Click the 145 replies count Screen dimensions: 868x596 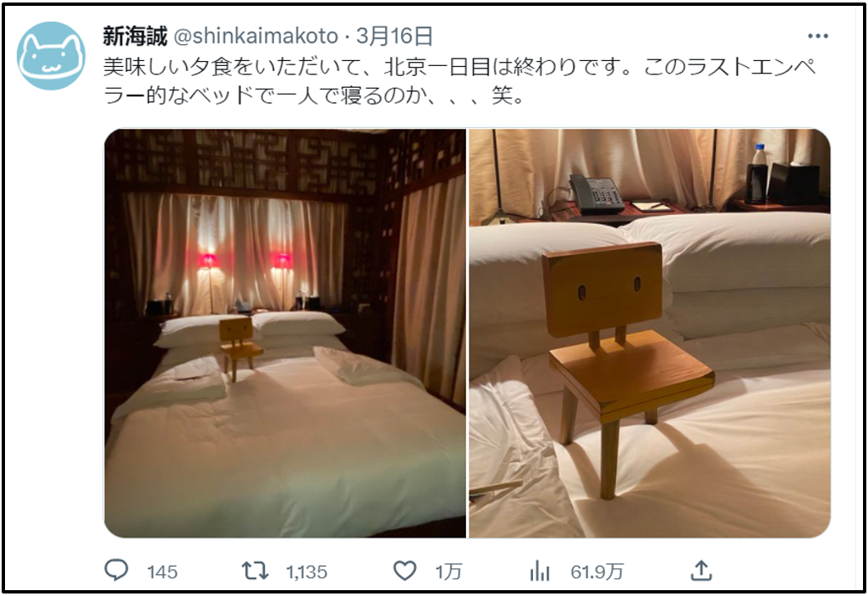click(x=162, y=572)
